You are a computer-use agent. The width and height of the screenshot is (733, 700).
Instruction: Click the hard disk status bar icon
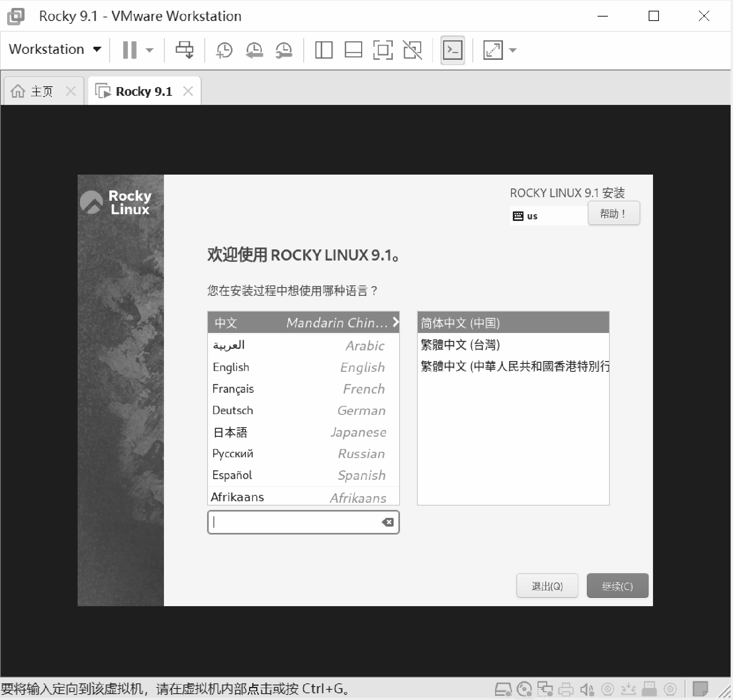(503, 689)
